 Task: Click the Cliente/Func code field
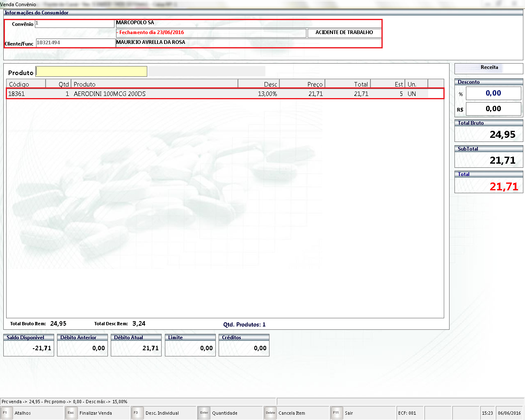(x=75, y=43)
